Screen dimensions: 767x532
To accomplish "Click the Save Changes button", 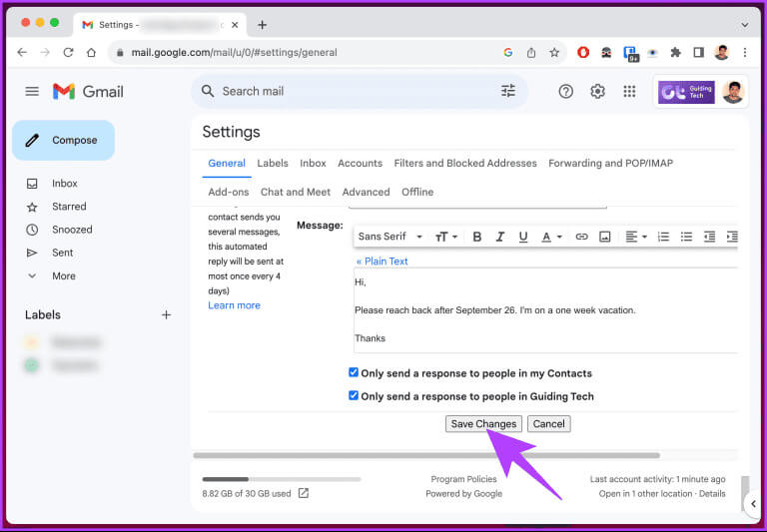I will tap(483, 423).
